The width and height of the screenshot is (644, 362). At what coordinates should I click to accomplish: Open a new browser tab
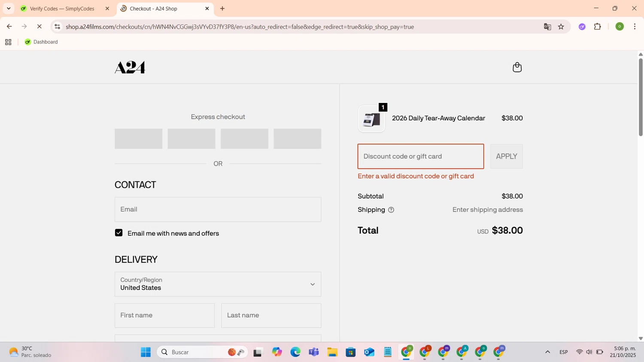[222, 9]
